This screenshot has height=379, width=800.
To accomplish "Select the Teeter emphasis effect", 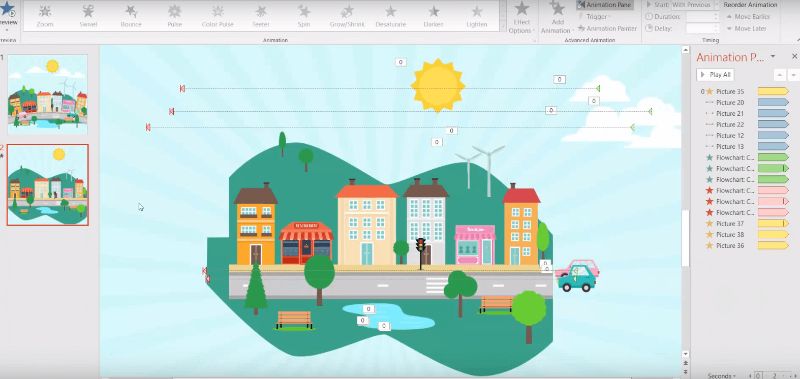I will pyautogui.click(x=261, y=15).
